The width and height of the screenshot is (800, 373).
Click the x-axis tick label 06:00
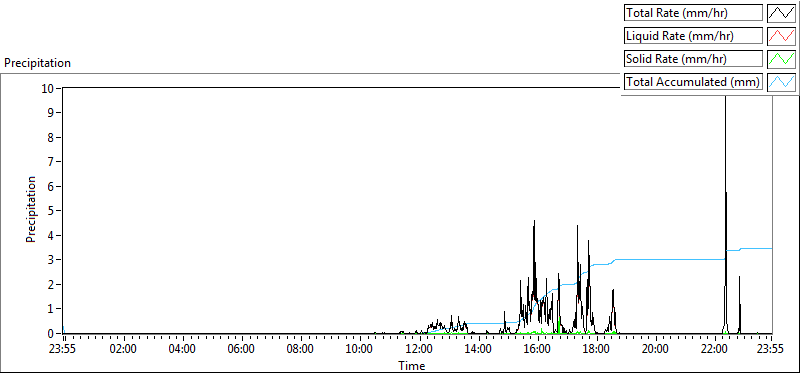(x=241, y=350)
